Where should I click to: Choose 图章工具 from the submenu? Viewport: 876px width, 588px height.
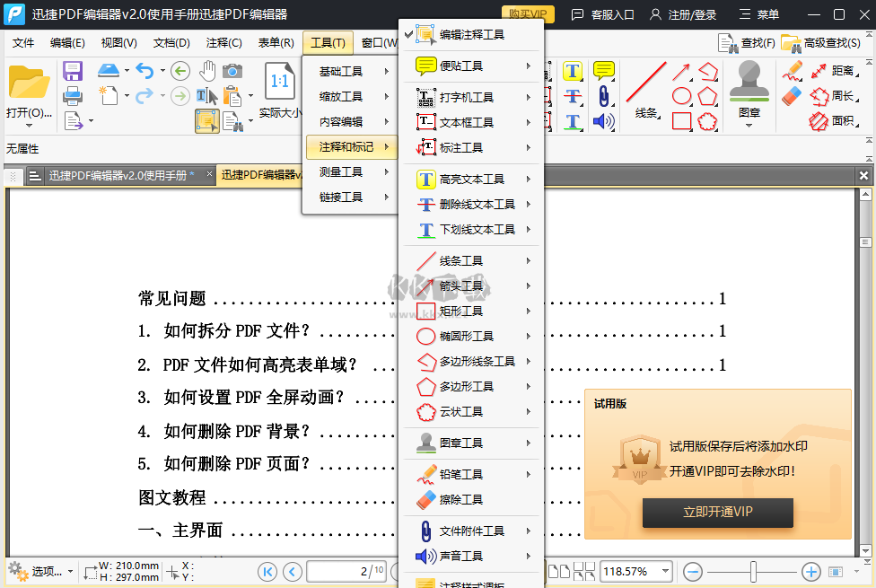coord(471,443)
